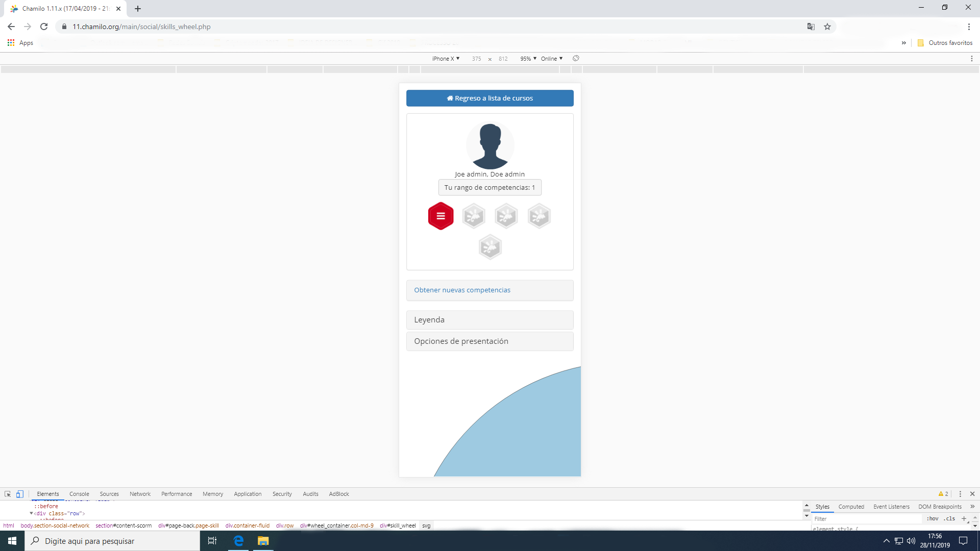Open Obtener nuevas competencias link

pyautogui.click(x=462, y=290)
